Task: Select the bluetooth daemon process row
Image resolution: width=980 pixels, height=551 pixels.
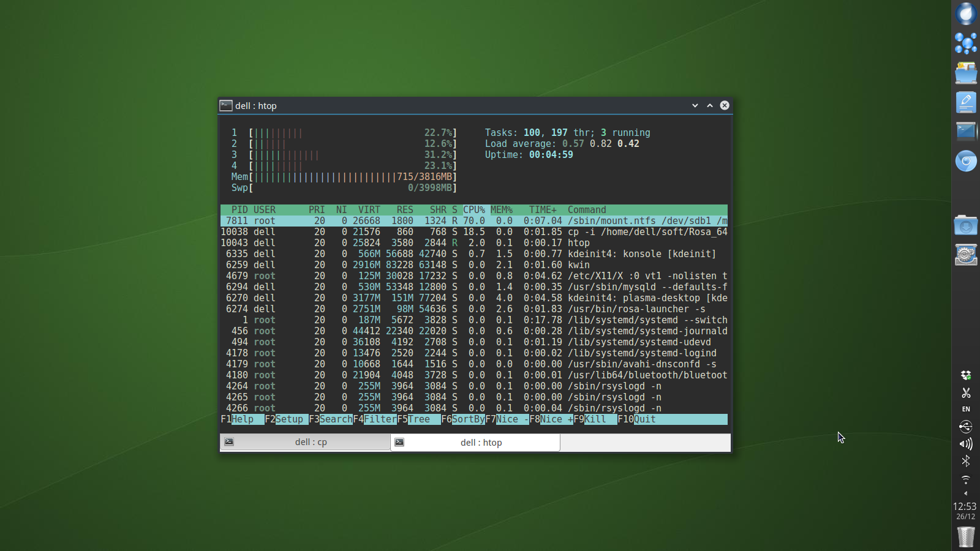Action: [x=474, y=375]
